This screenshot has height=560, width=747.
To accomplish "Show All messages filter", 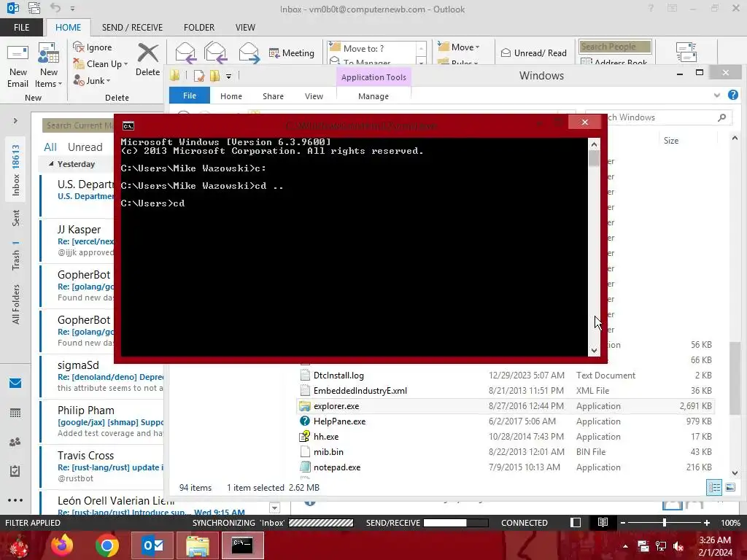I will click(50, 147).
